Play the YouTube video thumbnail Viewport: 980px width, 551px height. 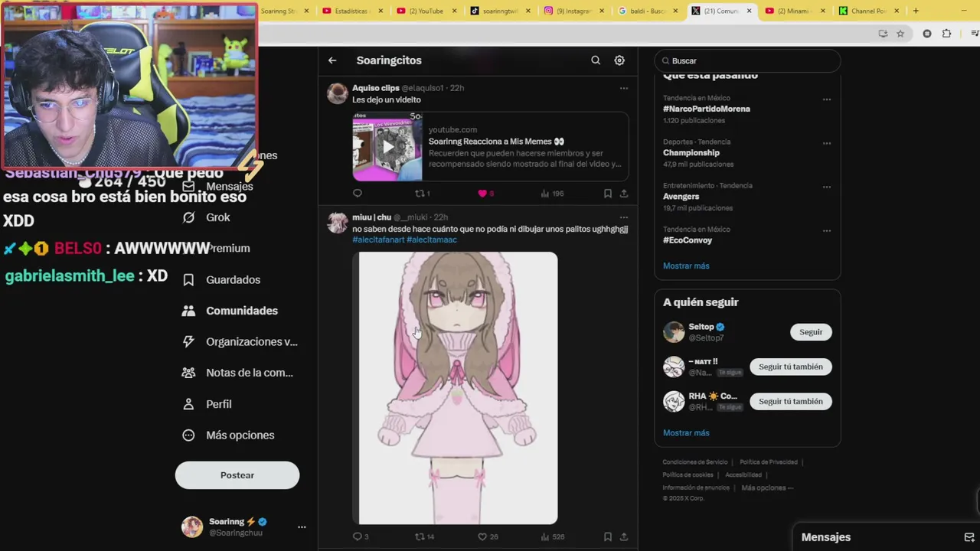[x=387, y=147]
